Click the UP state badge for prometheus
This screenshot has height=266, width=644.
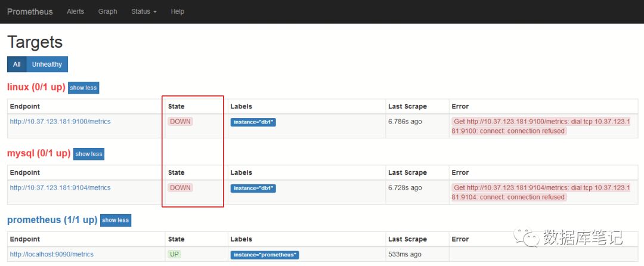click(x=175, y=254)
